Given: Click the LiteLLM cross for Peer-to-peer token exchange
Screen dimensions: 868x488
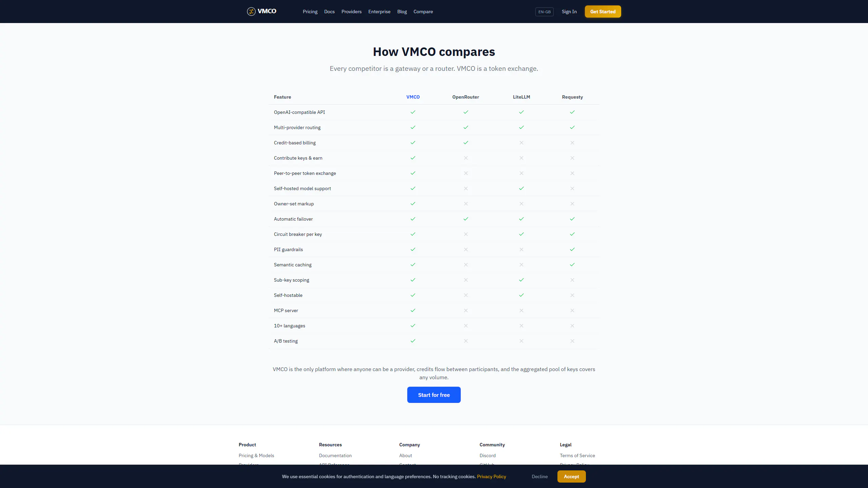Looking at the screenshot, I should tap(521, 173).
